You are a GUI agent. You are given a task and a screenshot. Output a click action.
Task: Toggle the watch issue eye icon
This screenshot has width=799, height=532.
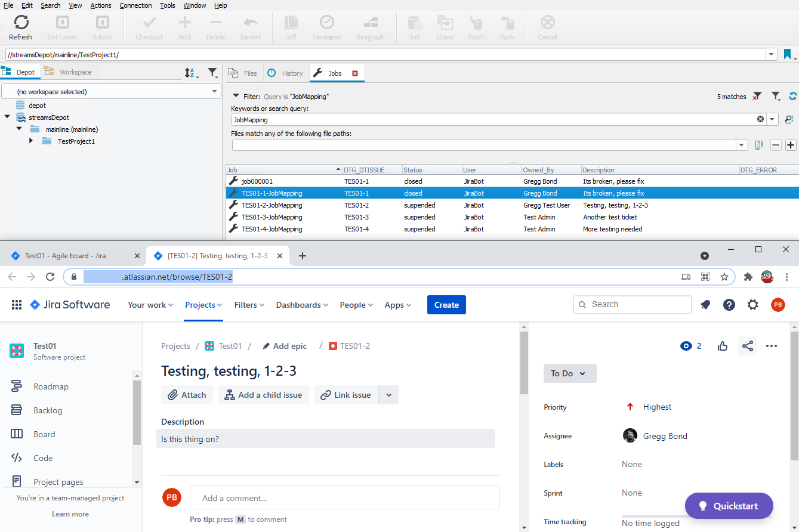[686, 346]
